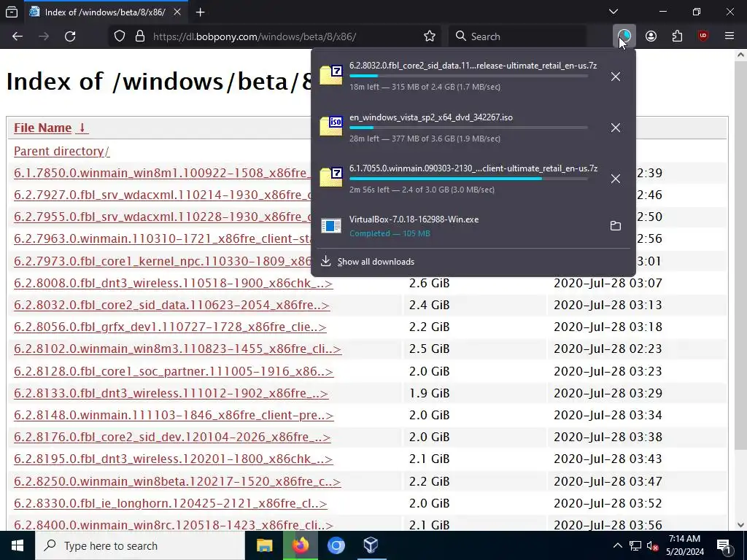
Task: Open the Windows Start menu
Action: [x=18, y=545]
